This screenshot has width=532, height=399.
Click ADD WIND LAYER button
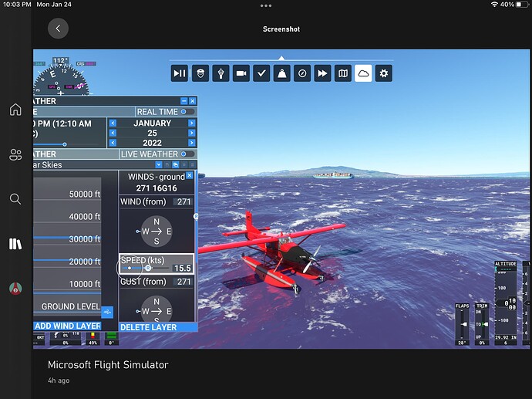point(68,326)
